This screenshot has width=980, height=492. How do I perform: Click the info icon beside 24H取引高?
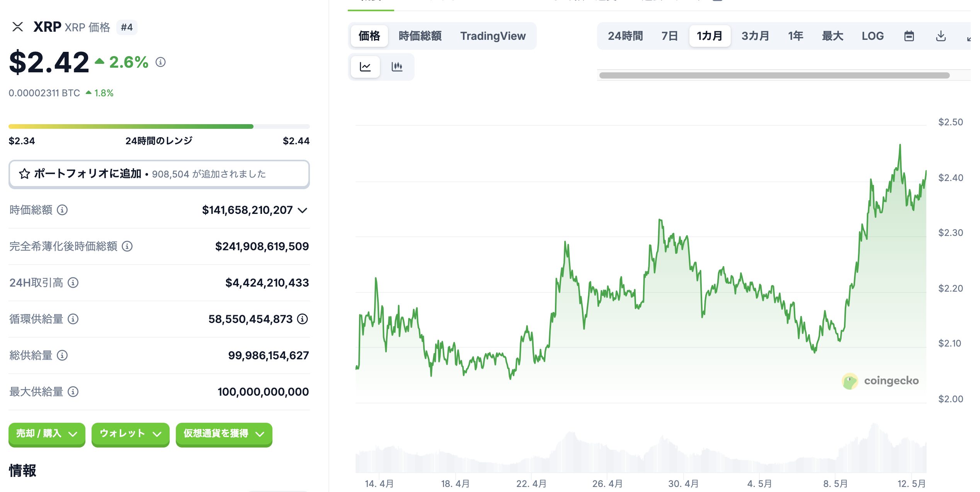click(x=73, y=283)
